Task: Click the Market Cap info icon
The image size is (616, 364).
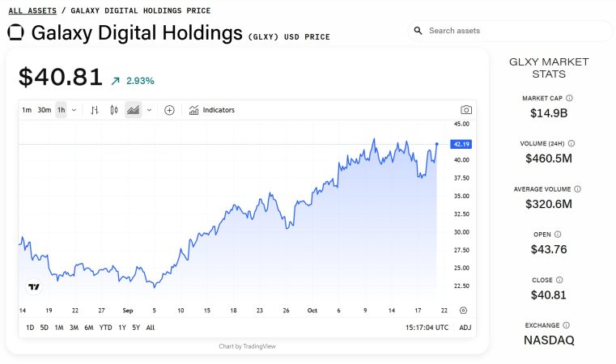Action: [x=569, y=98]
